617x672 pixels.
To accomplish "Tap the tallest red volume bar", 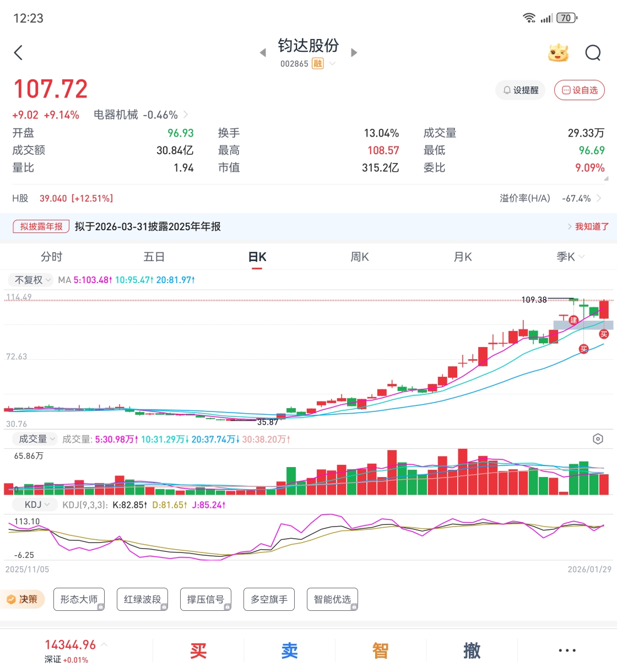I will [463, 472].
